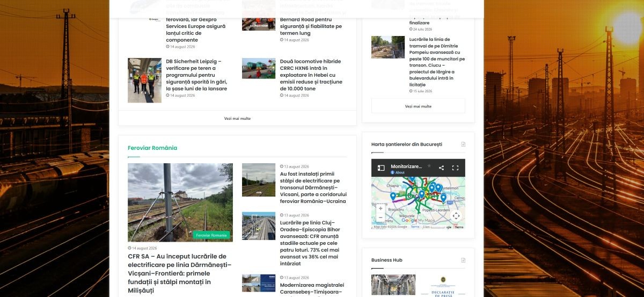644x297 pixels.
Task: Read 'Au fost instalați primii stâlpi de electrificare'
Action: click(313, 187)
